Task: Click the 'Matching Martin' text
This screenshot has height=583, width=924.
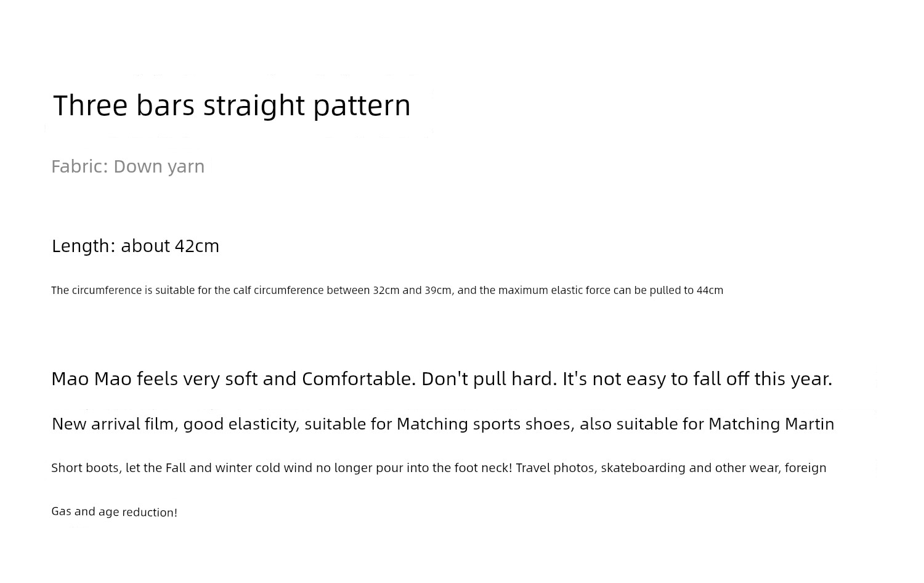Action: pos(771,424)
